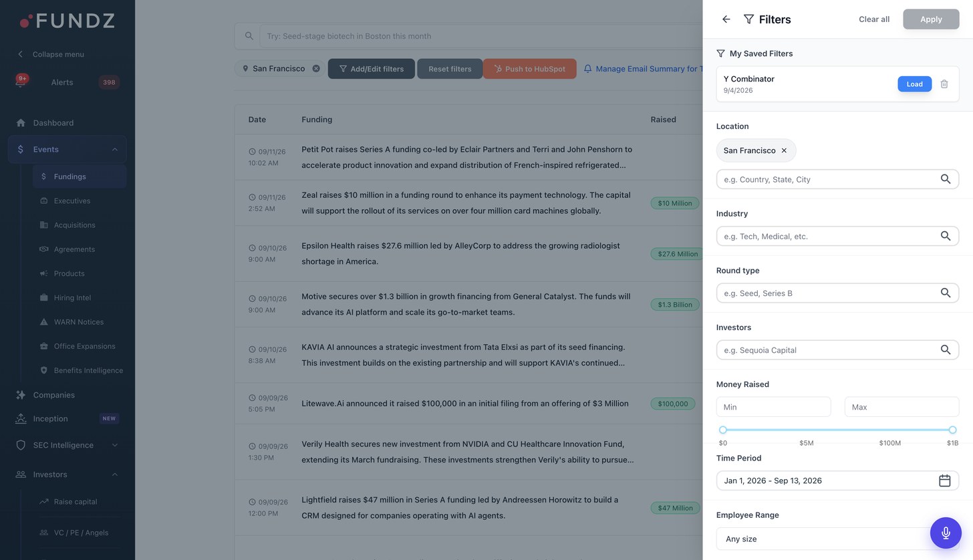Image resolution: width=973 pixels, height=560 pixels.
Task: Click the Date column header
Action: tap(257, 120)
